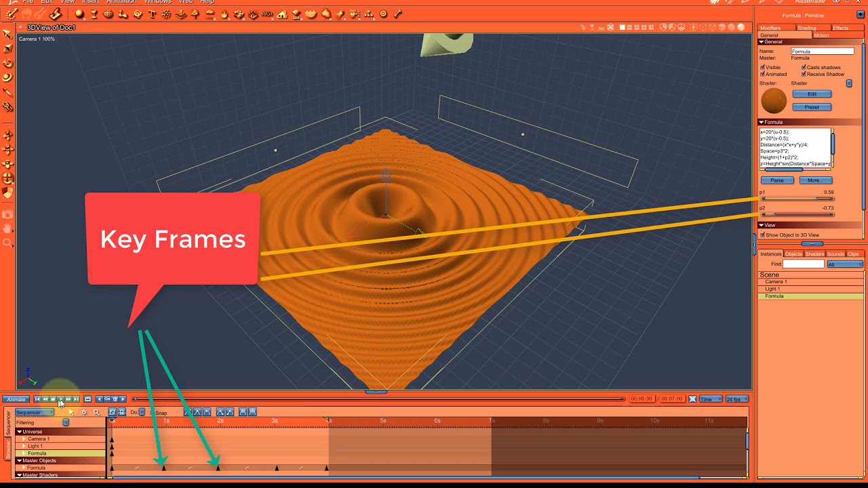This screenshot has width=868, height=488.
Task: Collapse the Formula section in properties
Action: coord(762,122)
